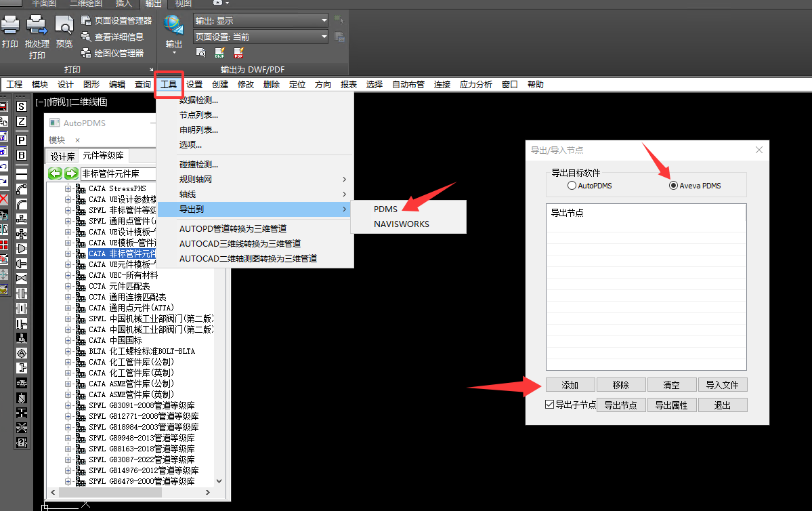
Task: Select the AutoPDMS radio button
Action: coord(572,185)
